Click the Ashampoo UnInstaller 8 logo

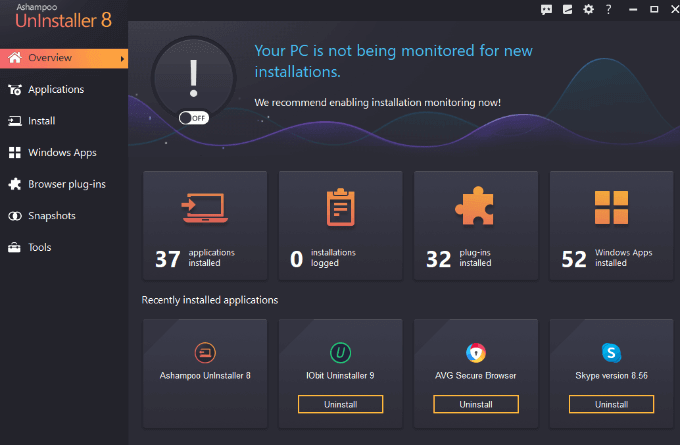pyautogui.click(x=63, y=16)
